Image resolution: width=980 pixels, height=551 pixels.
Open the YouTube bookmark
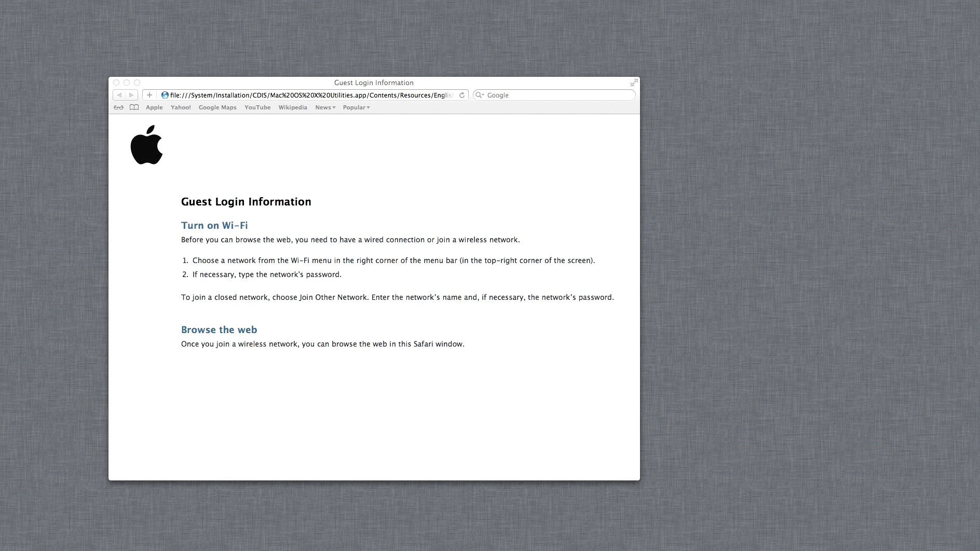pyautogui.click(x=257, y=107)
